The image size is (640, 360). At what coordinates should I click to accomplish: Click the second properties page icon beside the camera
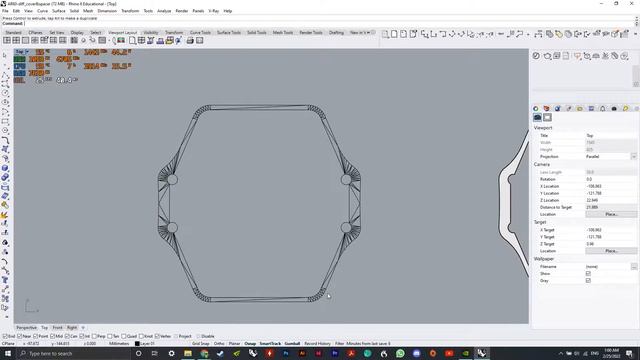pos(547,117)
